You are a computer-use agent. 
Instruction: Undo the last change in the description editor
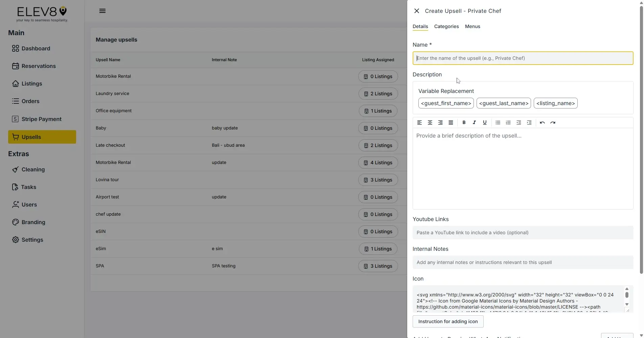point(542,122)
